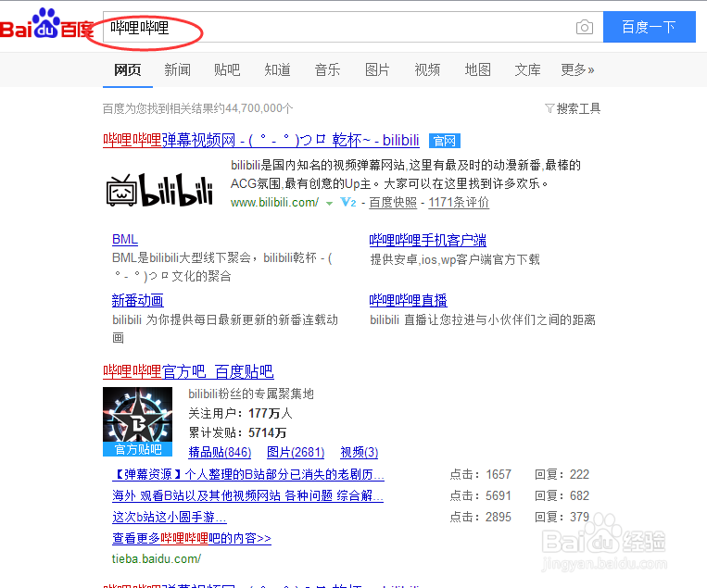Viewport: 707px width, 588px height.
Task: Open the 文库 tab
Action: [x=527, y=69]
